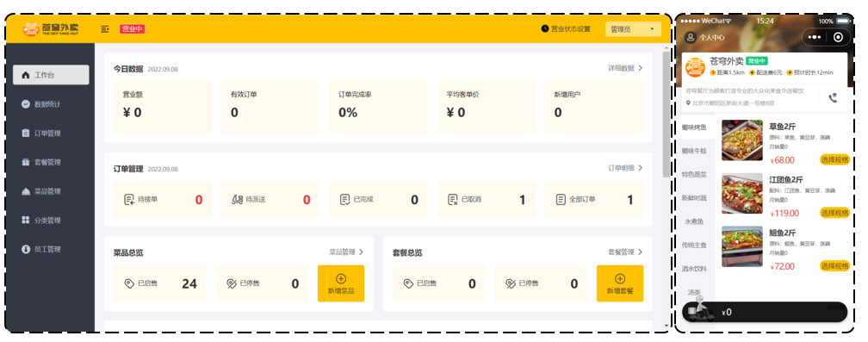Tap 选择规格 for 草鱼2斤

[834, 160]
